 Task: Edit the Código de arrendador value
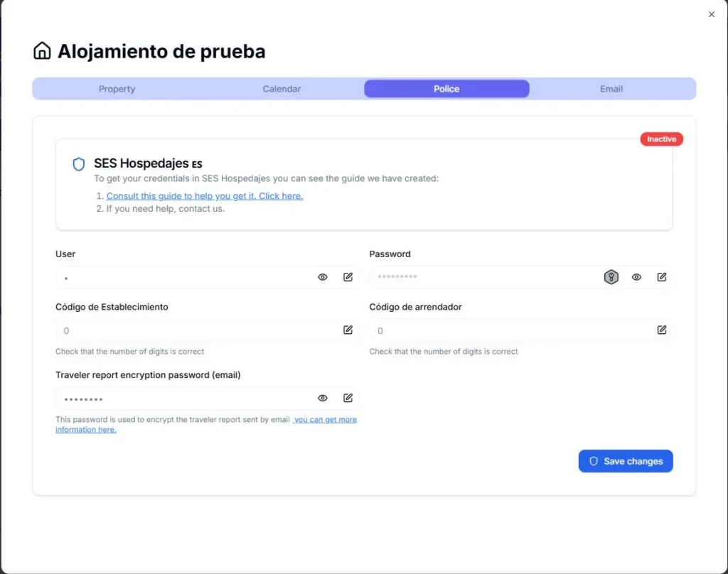pyautogui.click(x=662, y=330)
